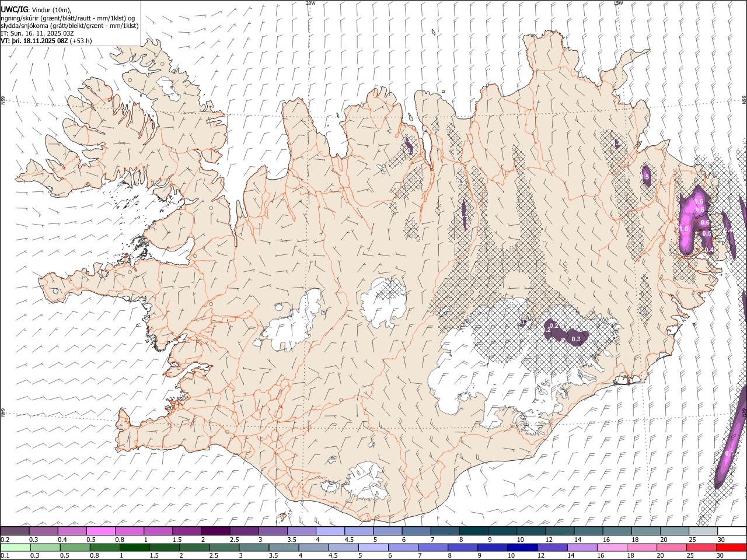Viewport: 747px width, 560px height.
Task: Select the upper legend swatch between 0.4 and 0.5
Action: (x=72, y=531)
